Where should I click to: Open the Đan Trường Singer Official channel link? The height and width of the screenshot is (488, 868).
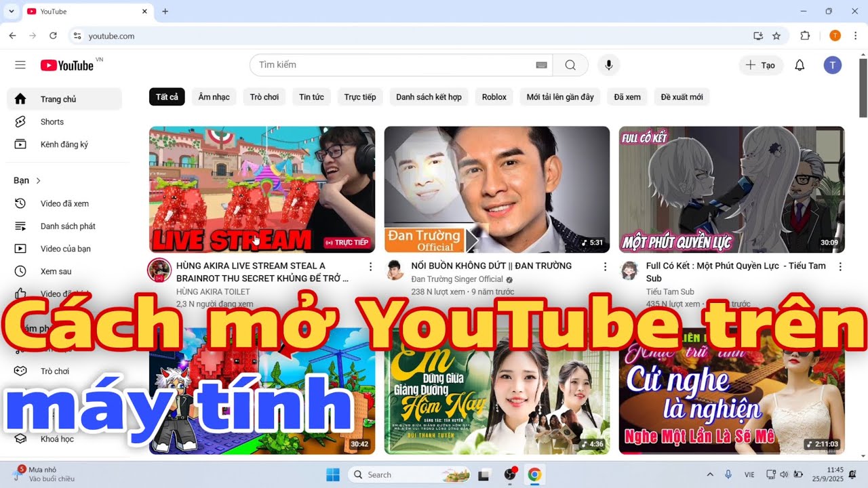457,279
